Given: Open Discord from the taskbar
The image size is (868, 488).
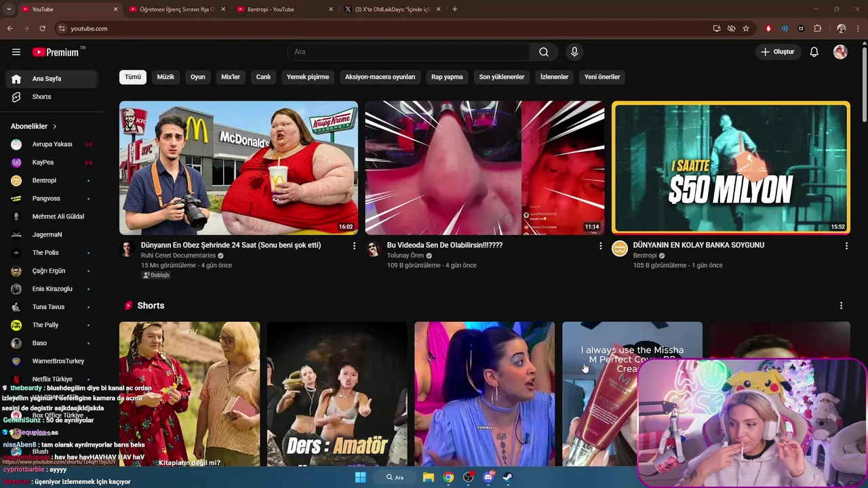Looking at the screenshot, I should tap(488, 477).
